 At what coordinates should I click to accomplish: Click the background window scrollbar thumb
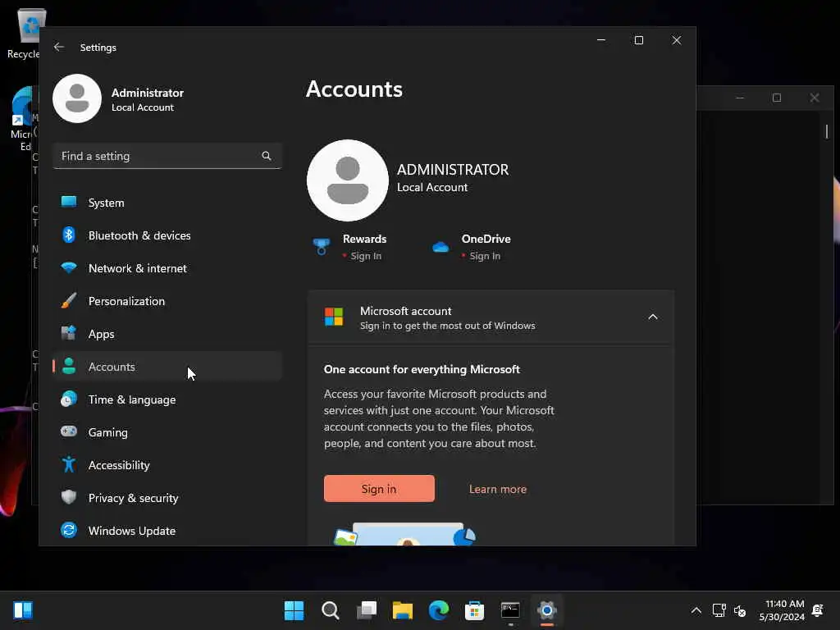[827, 131]
